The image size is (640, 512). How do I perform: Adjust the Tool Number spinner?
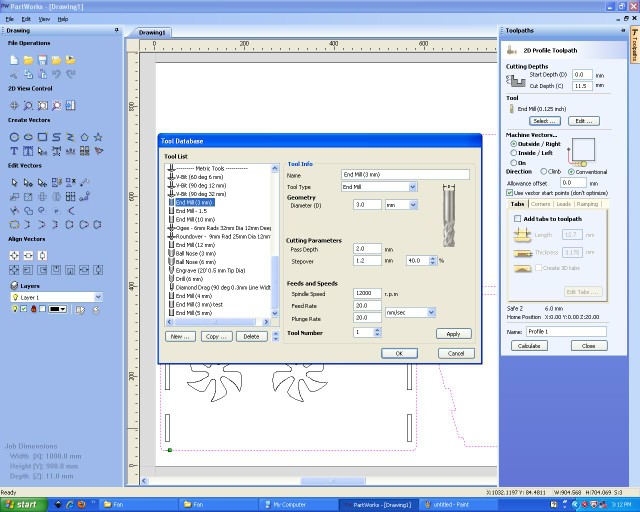377,332
